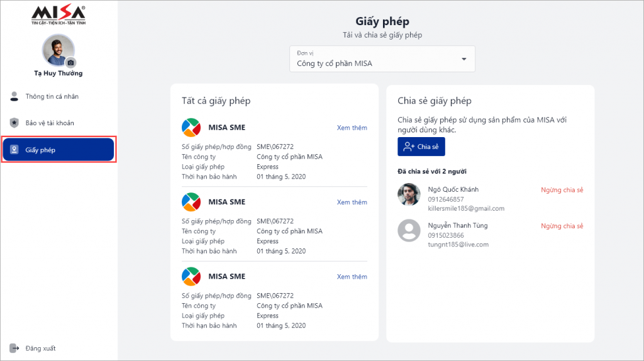Select email tungnt185@live.com
644x361 pixels.
click(x=458, y=245)
